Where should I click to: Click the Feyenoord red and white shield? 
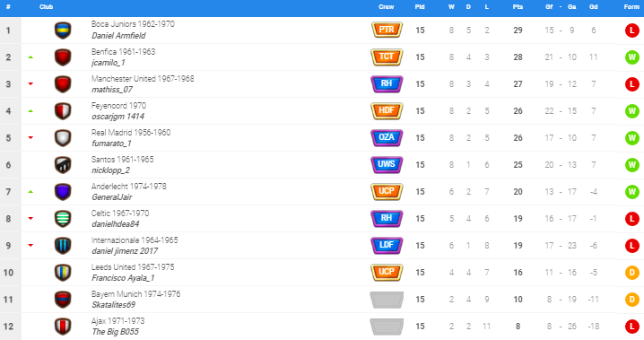tap(63, 111)
